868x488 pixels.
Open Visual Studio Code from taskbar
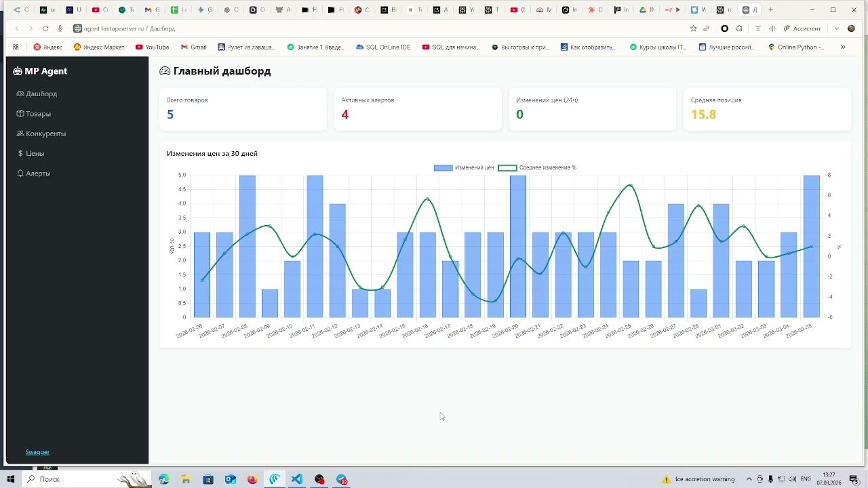pyautogui.click(x=297, y=479)
